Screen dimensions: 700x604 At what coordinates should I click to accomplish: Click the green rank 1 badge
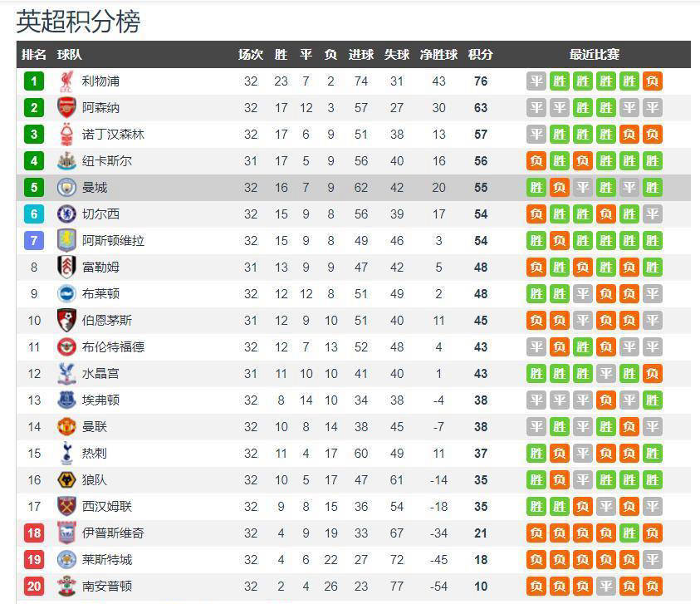coord(34,81)
